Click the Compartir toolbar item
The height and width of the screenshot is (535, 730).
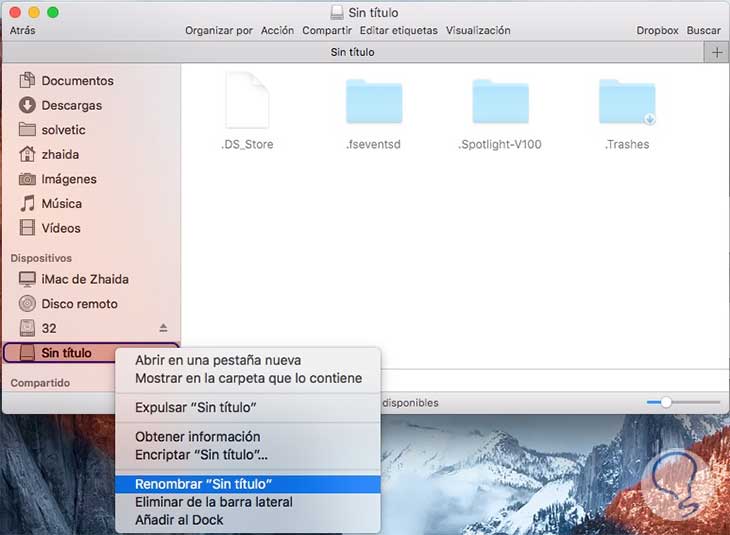click(327, 30)
